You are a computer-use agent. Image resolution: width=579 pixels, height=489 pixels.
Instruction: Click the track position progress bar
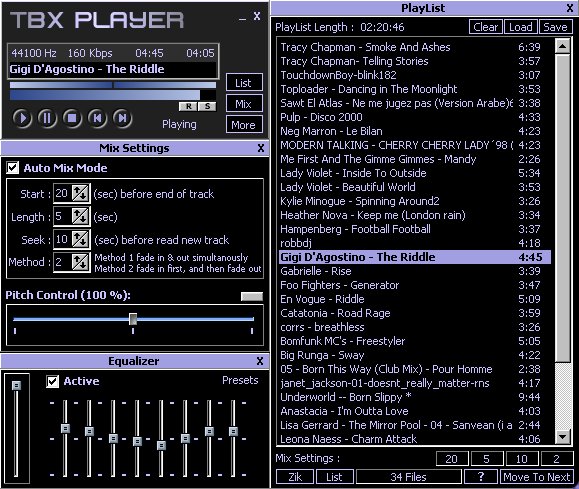[113, 85]
